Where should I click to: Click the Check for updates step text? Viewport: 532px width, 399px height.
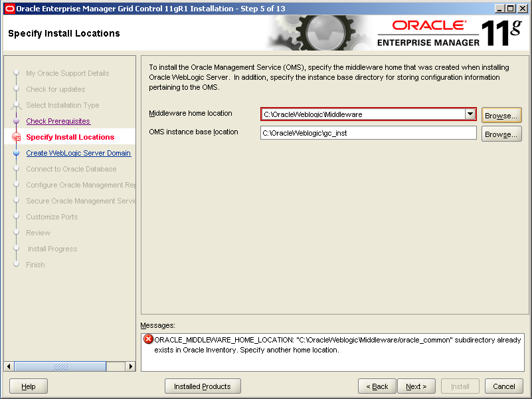point(56,89)
